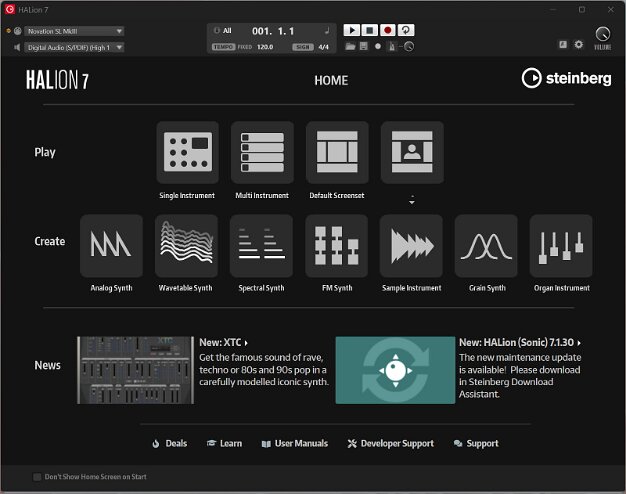Check Don't Show Home Screen on Start
Viewport: 626px width, 494px height.
(x=38, y=477)
